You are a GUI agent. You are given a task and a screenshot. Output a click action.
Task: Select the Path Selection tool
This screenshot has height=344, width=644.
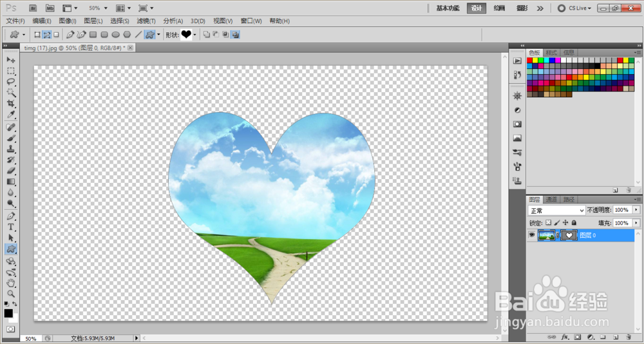[11, 238]
